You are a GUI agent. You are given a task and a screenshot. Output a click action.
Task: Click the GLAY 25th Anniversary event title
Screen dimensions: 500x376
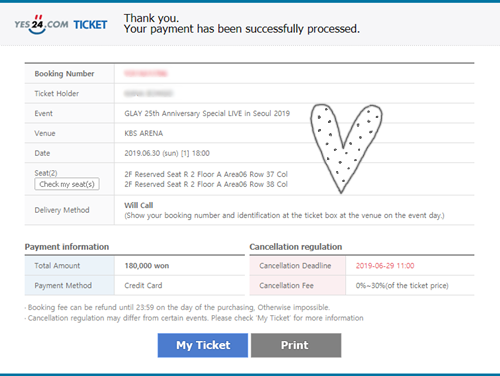click(207, 113)
